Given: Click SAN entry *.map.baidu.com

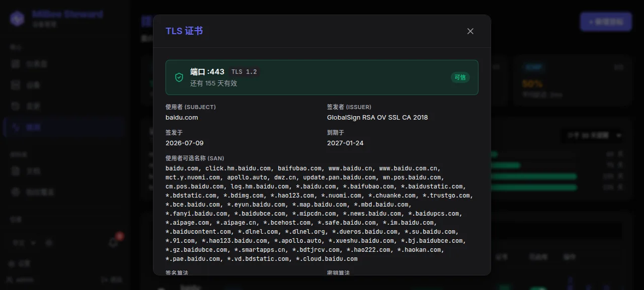Looking at the screenshot, I should coord(319,205).
